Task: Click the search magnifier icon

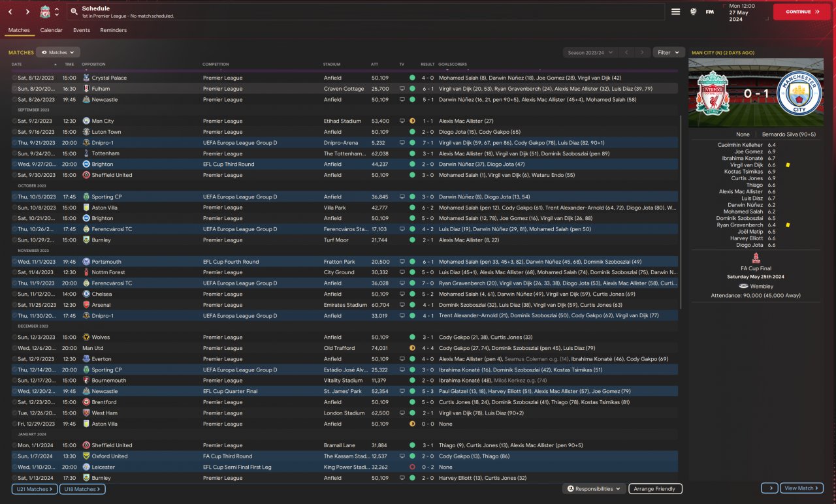Action: [74, 12]
